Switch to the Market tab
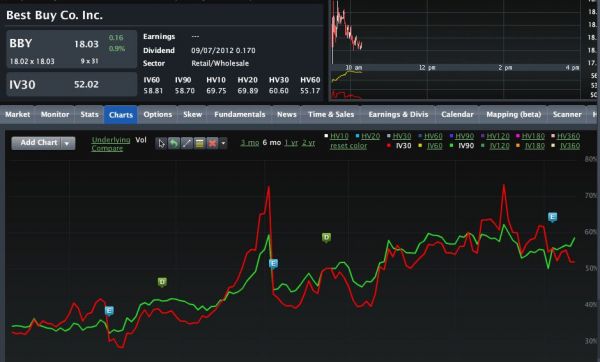The image size is (600, 362). click(17, 114)
